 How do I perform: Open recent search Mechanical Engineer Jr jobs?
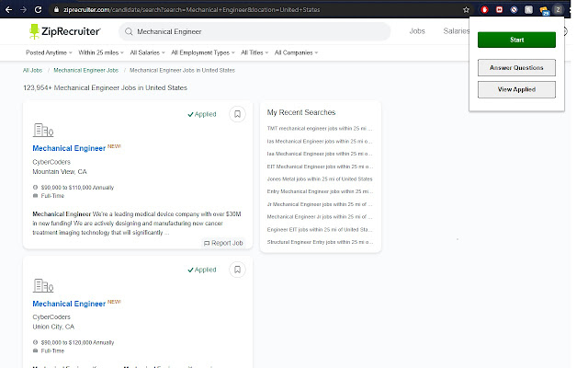(320, 217)
